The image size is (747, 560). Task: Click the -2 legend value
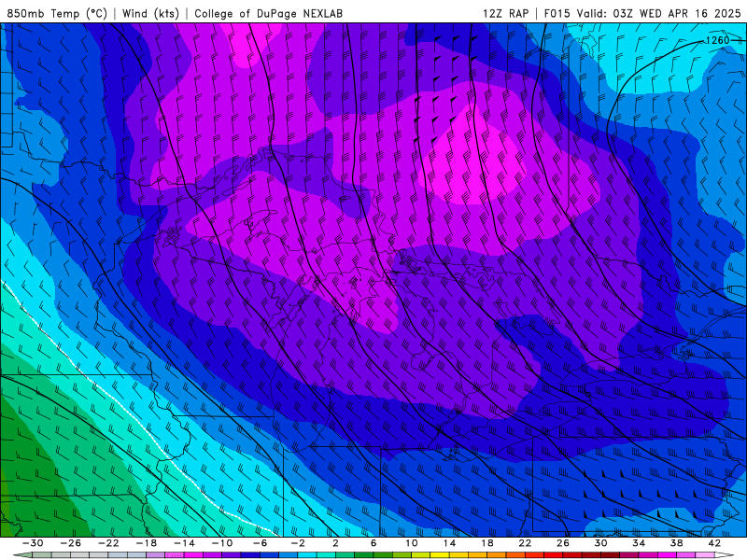[x=298, y=543]
